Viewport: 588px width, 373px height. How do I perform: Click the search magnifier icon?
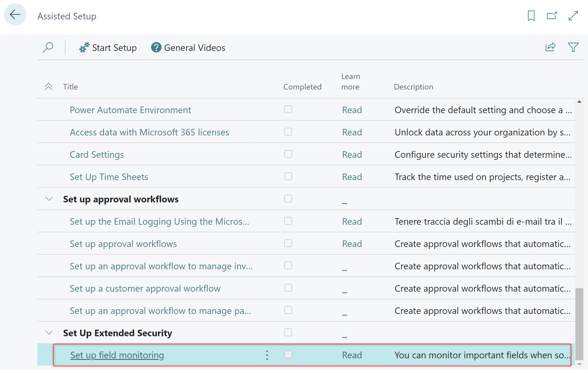48,48
